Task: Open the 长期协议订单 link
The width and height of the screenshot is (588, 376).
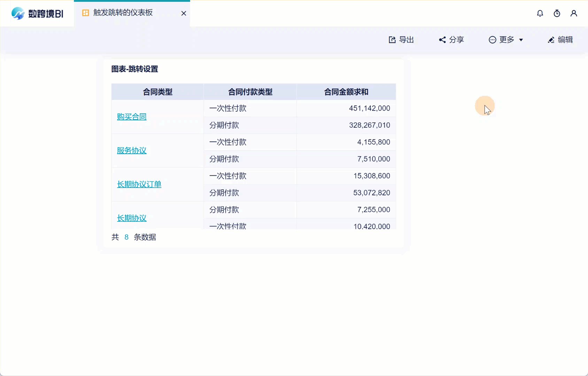Action: (x=139, y=184)
